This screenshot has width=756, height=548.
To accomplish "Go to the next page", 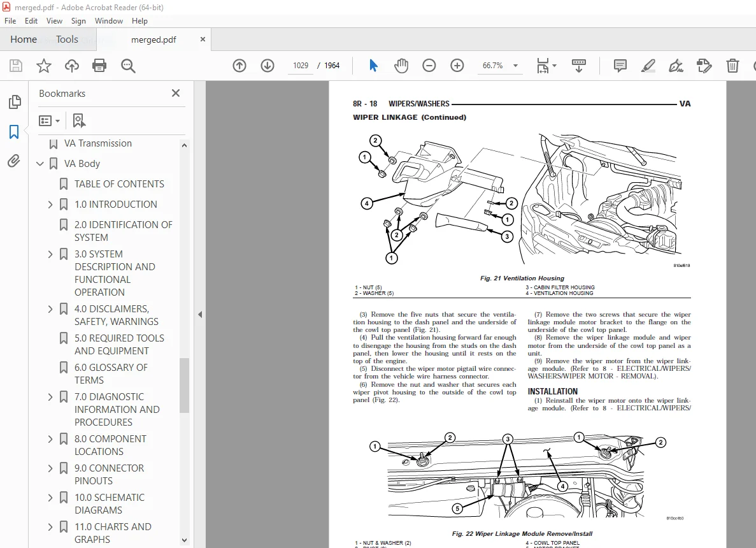I will click(267, 66).
